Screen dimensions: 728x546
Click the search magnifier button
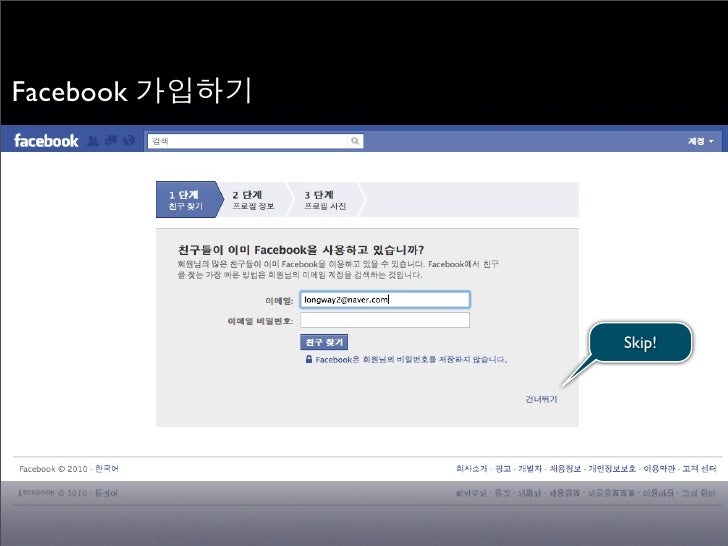355,141
